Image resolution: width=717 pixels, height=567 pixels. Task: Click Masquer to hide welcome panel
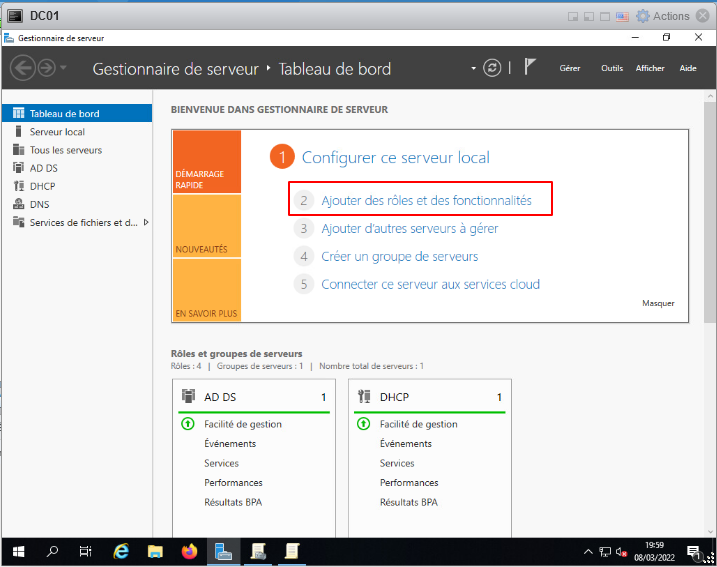pyautogui.click(x=658, y=303)
